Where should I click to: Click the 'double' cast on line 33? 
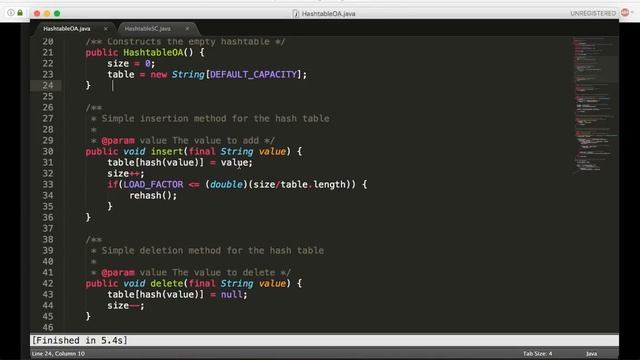tap(227, 184)
